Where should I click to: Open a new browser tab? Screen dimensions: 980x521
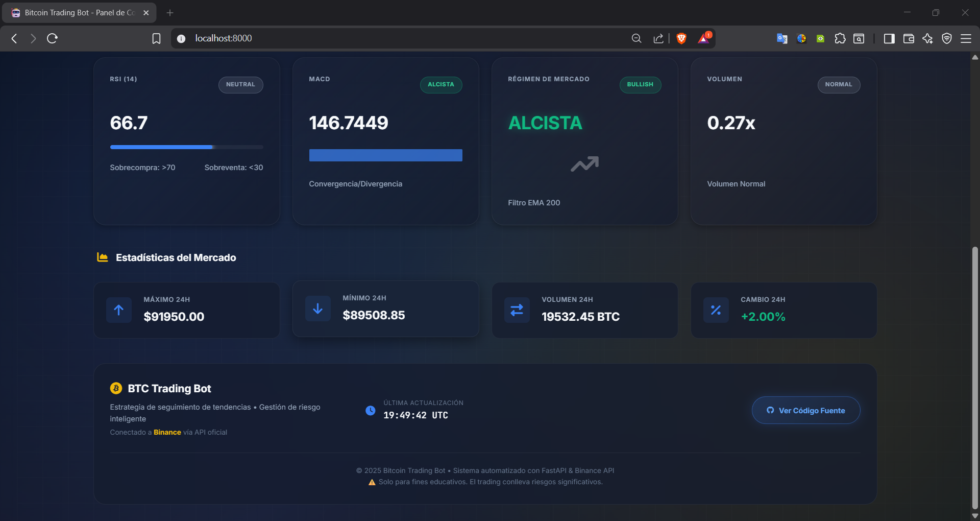click(x=170, y=13)
